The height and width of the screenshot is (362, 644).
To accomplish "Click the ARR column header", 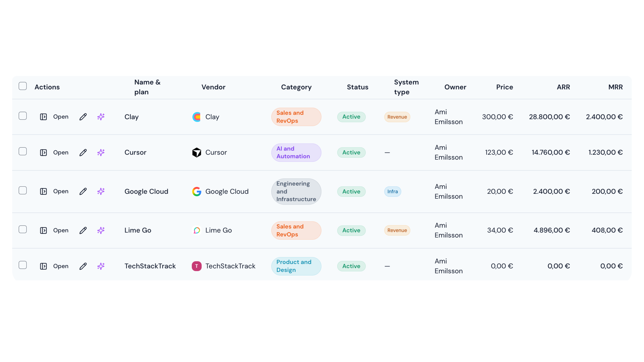I will [x=563, y=87].
